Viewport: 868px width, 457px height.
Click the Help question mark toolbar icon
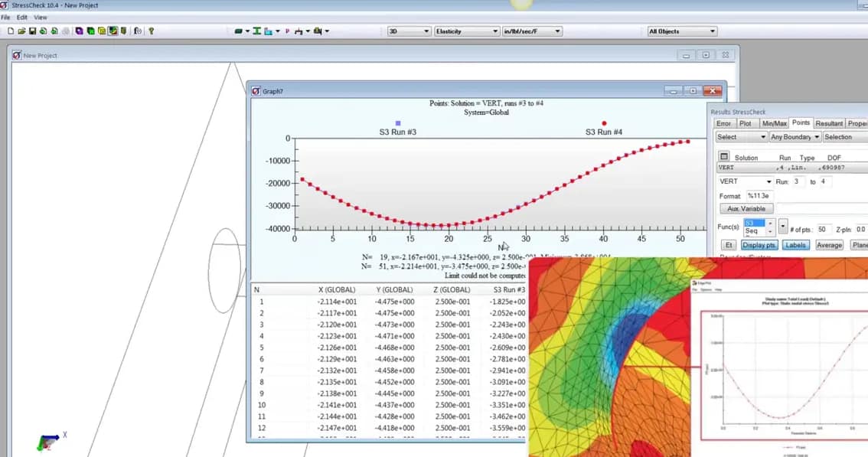(x=152, y=31)
